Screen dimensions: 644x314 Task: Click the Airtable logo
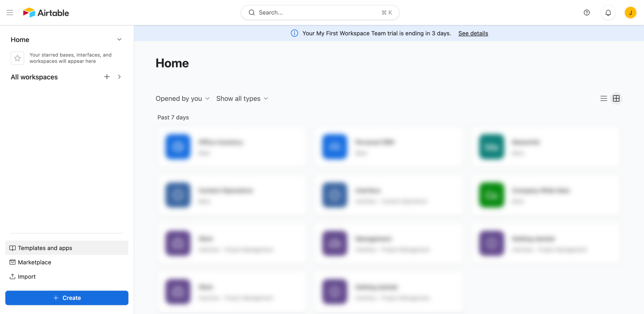[x=46, y=13]
